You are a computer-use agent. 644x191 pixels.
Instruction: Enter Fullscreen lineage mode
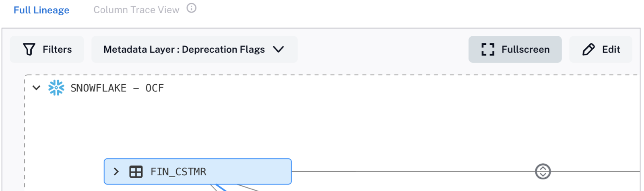coord(515,49)
